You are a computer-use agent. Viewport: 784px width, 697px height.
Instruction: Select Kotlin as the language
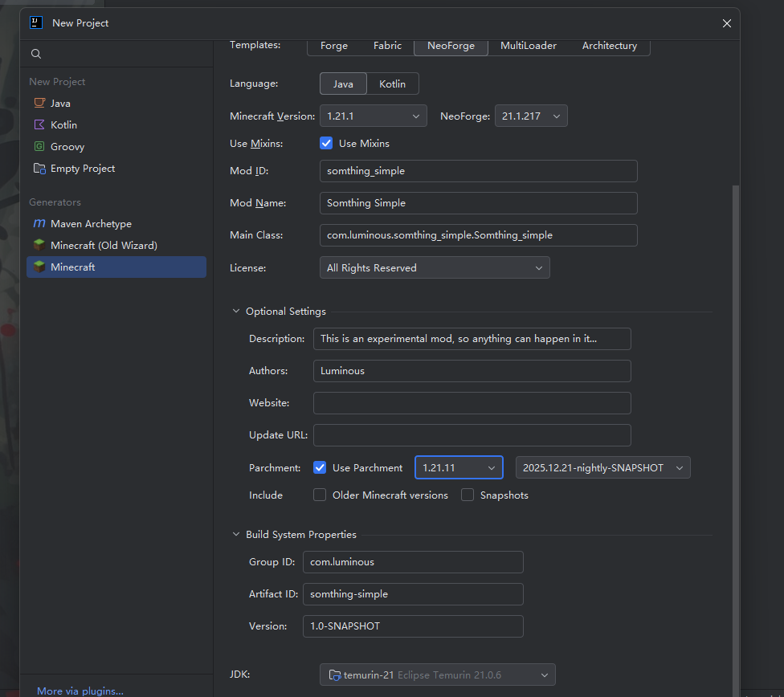(392, 84)
